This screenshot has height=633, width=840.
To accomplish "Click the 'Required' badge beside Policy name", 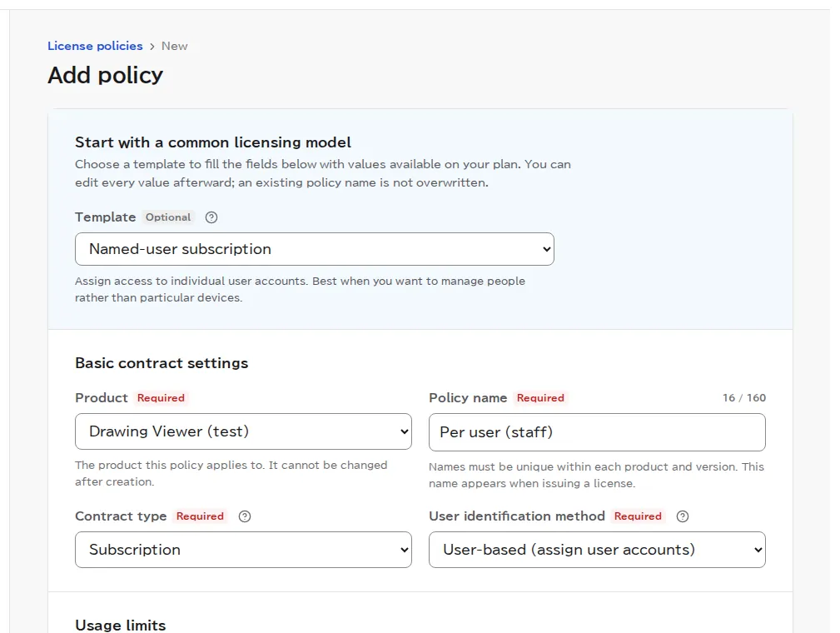I will (x=540, y=397).
